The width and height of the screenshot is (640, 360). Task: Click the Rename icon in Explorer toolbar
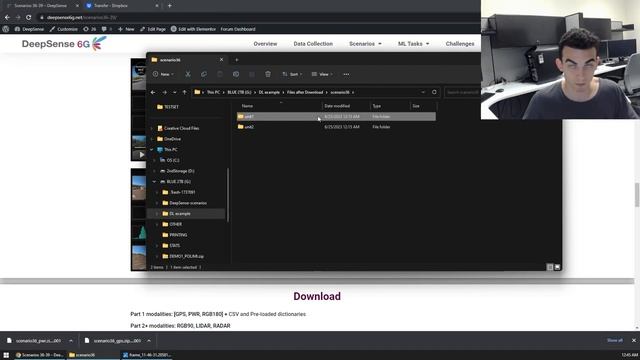click(236, 74)
